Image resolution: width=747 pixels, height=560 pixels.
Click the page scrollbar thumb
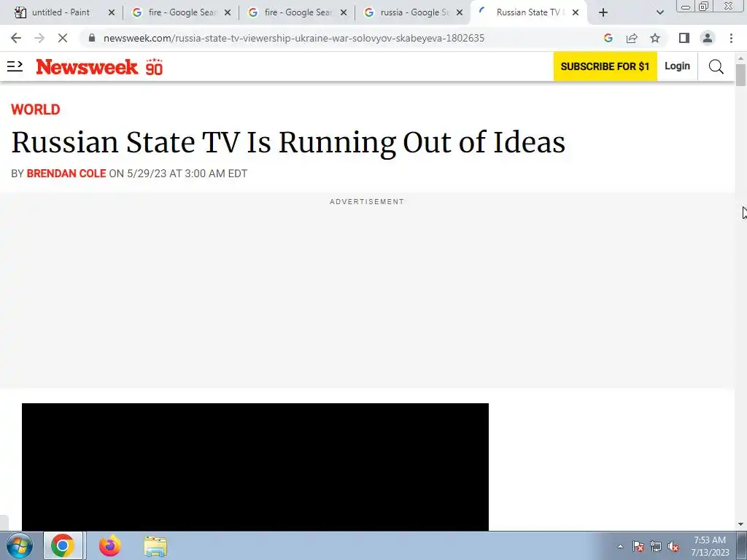(x=740, y=75)
